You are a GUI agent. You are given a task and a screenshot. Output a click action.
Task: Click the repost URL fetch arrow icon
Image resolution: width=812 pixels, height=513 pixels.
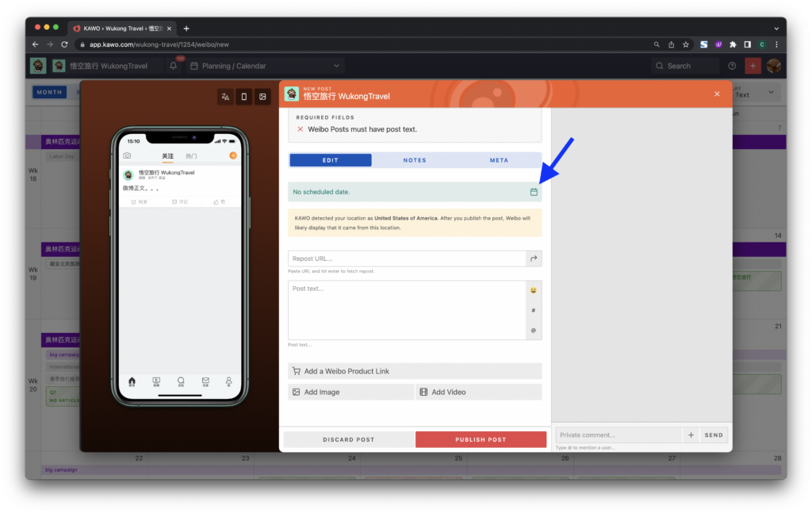point(534,258)
